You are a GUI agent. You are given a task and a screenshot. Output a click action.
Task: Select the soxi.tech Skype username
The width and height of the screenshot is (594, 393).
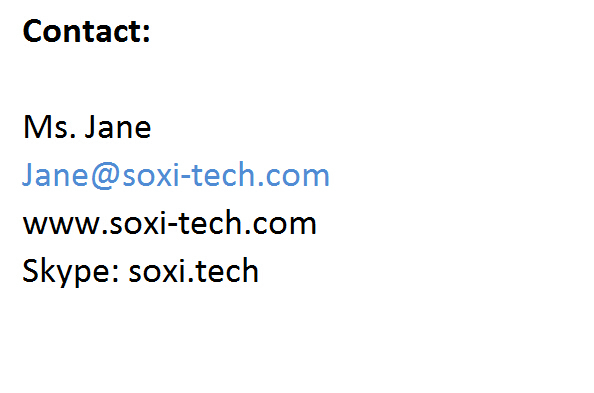[194, 271]
